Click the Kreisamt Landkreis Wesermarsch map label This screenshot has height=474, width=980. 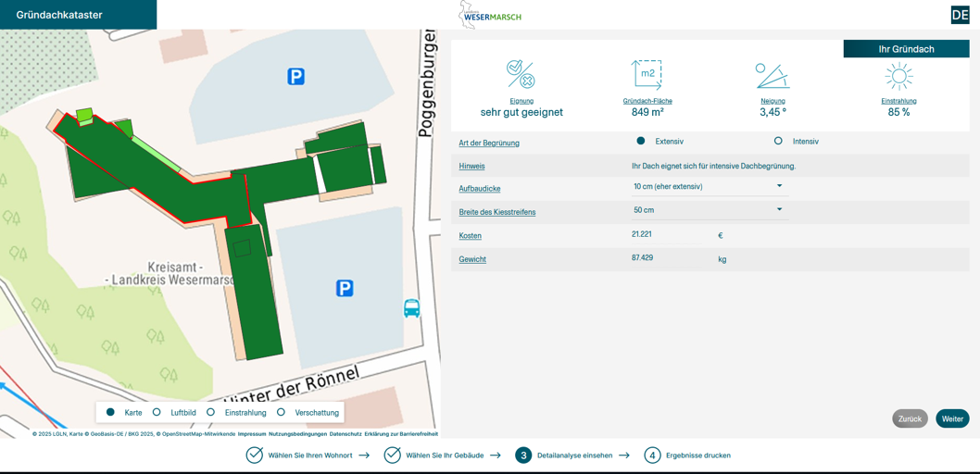pyautogui.click(x=170, y=273)
